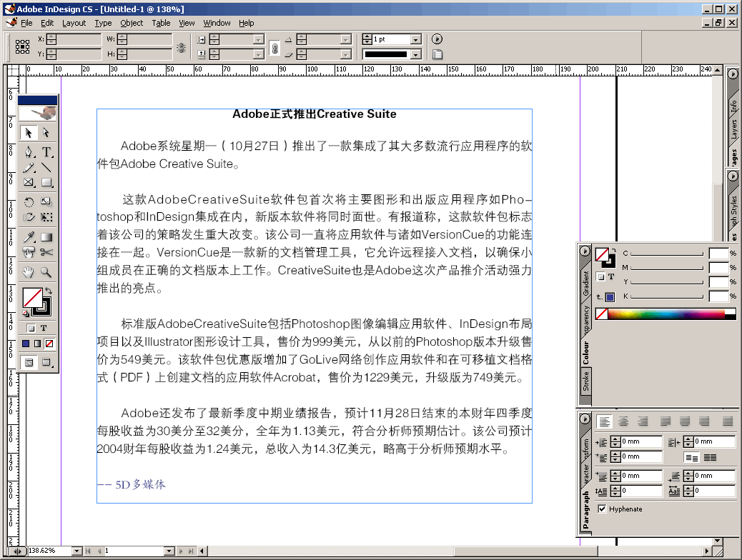Apply Color button in toolbox

click(x=26, y=344)
